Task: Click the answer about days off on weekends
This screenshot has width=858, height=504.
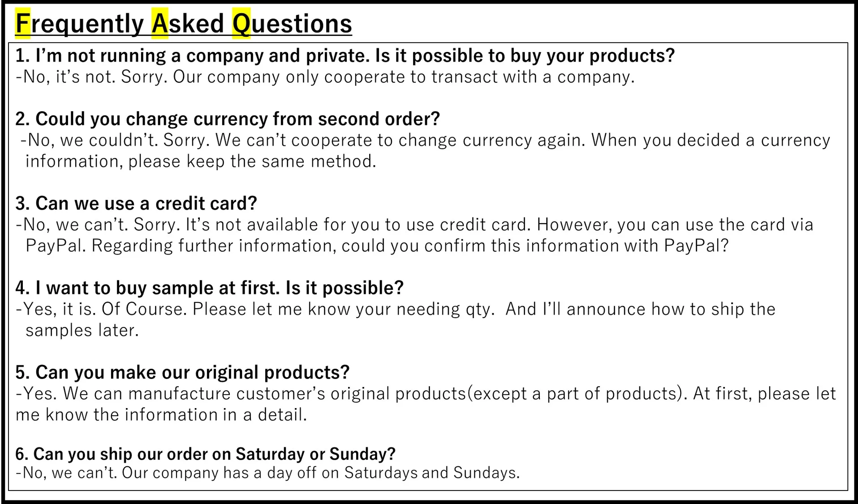Action: [267, 473]
